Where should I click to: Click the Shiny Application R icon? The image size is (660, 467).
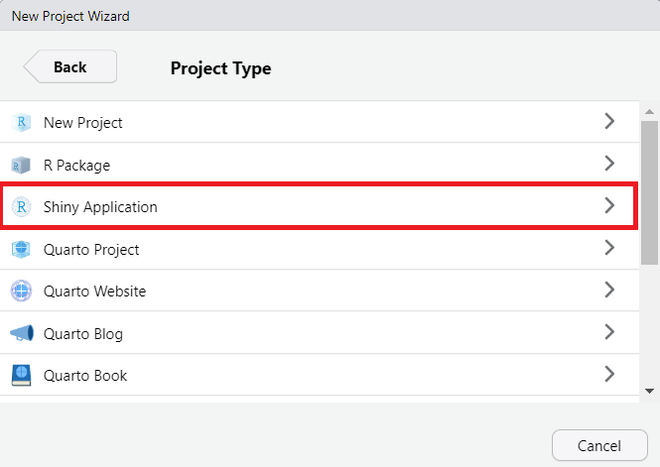pos(21,207)
